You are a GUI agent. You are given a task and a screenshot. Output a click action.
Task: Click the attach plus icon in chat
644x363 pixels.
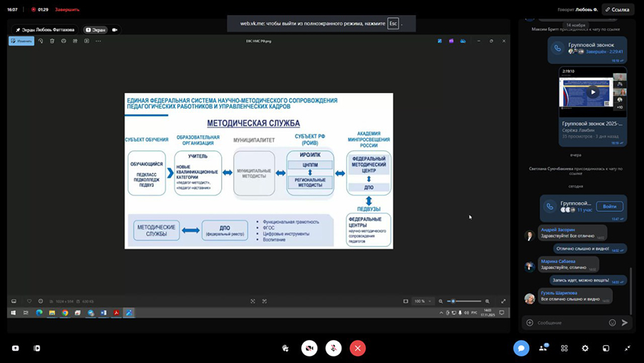coord(530,323)
